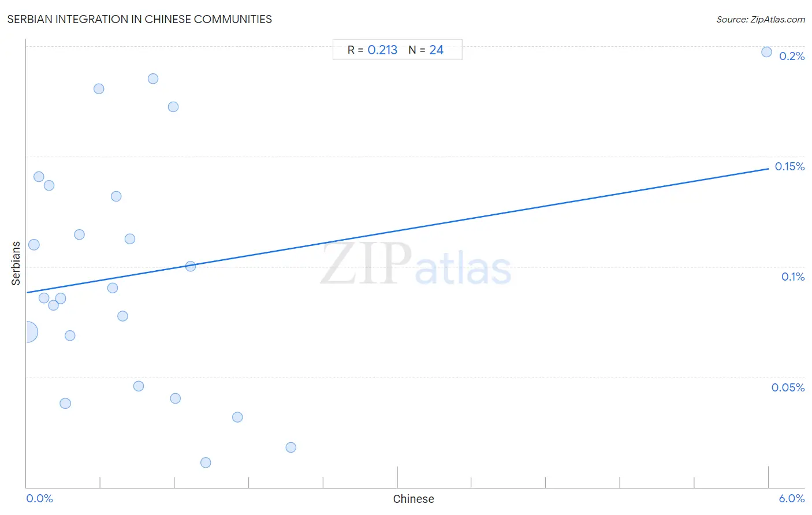Click the 0.0% x-axis start label
Viewport: 812px width, 515px height.
[39, 498]
